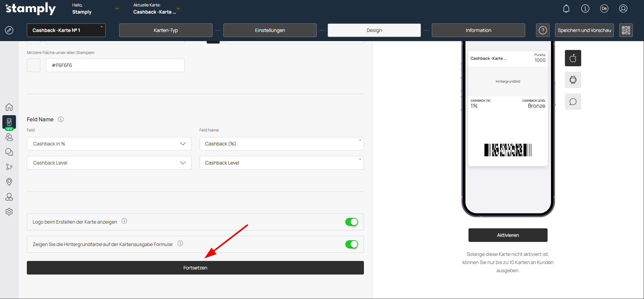Switch preview to Apple device view

pos(573,58)
